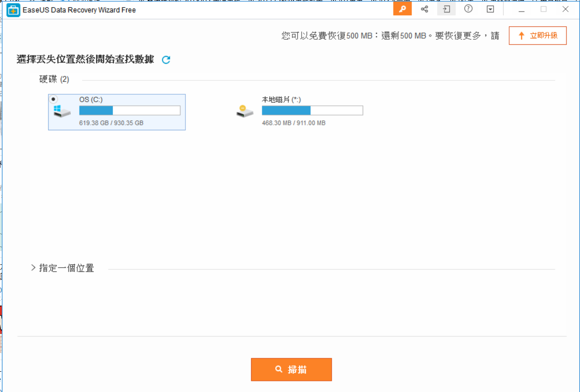This screenshot has width=580, height=392.
Task: Select the OS (C:) drive radio button
Action: [x=54, y=99]
